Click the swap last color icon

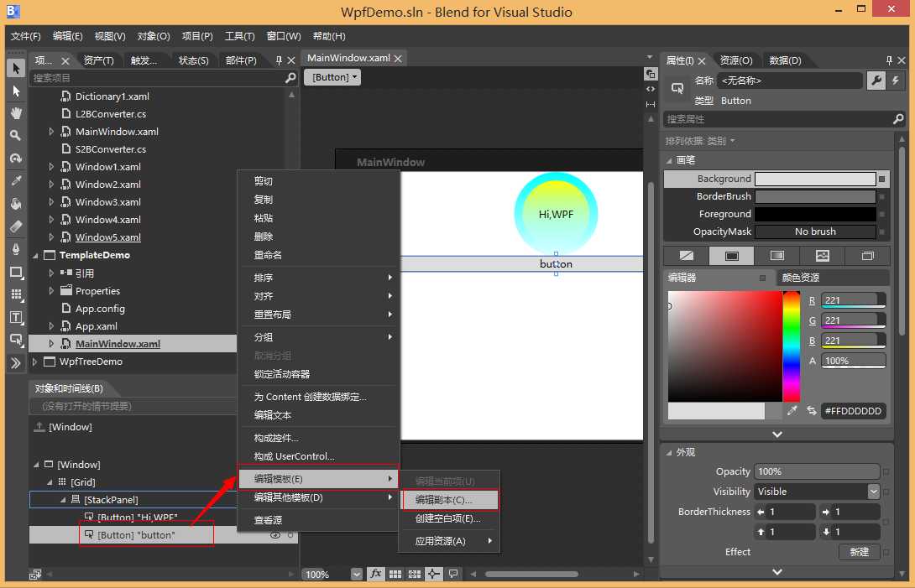click(x=811, y=411)
